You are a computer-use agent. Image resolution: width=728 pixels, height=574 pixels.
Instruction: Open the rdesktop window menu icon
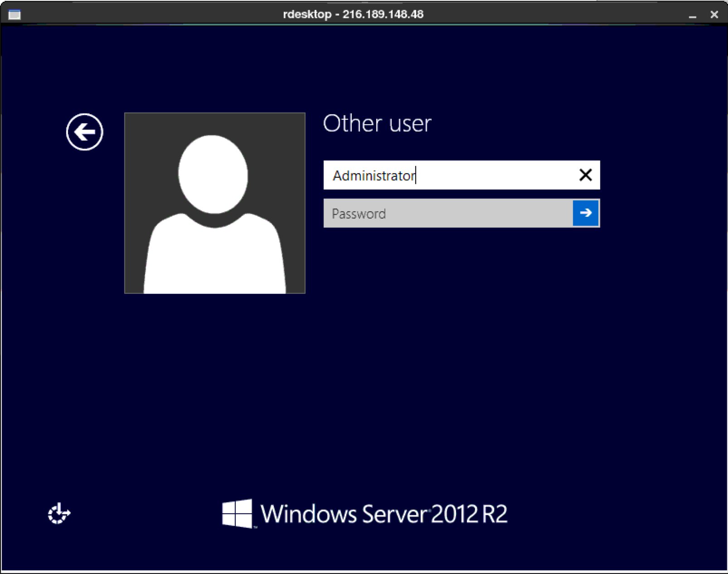(15, 15)
